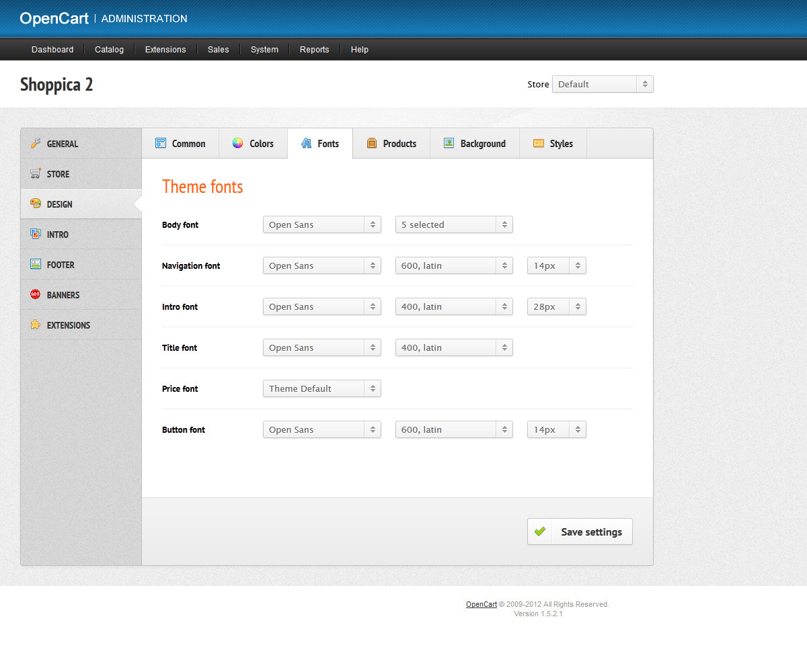Click the Fonts tab letter icon
The image size is (807, 672).
(x=306, y=143)
